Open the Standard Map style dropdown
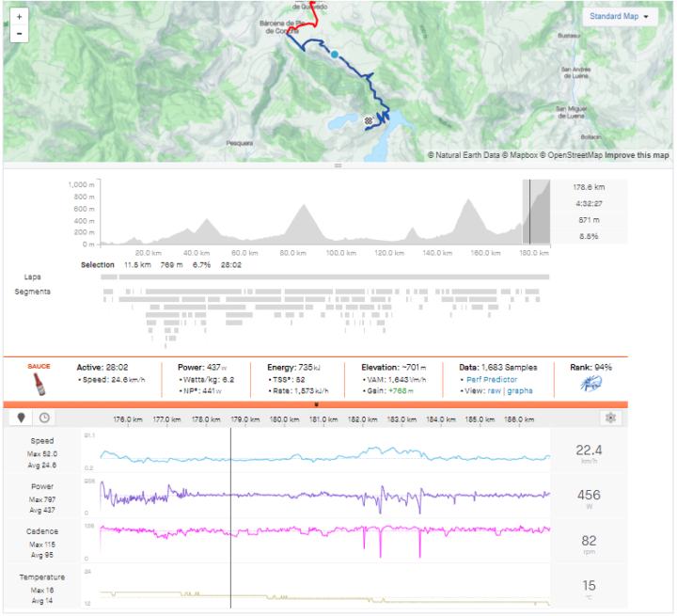Image resolution: width=677 pixels, height=616 pixels. (x=619, y=17)
